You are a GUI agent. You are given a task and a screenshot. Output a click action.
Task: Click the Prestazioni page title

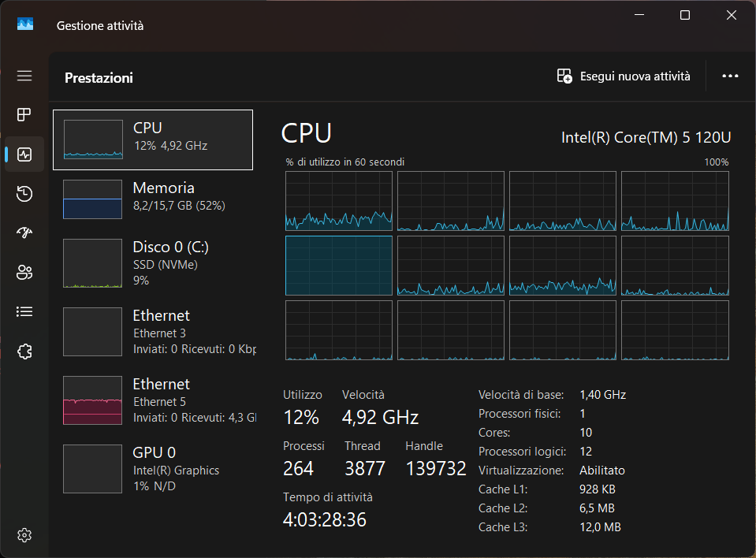click(x=99, y=78)
